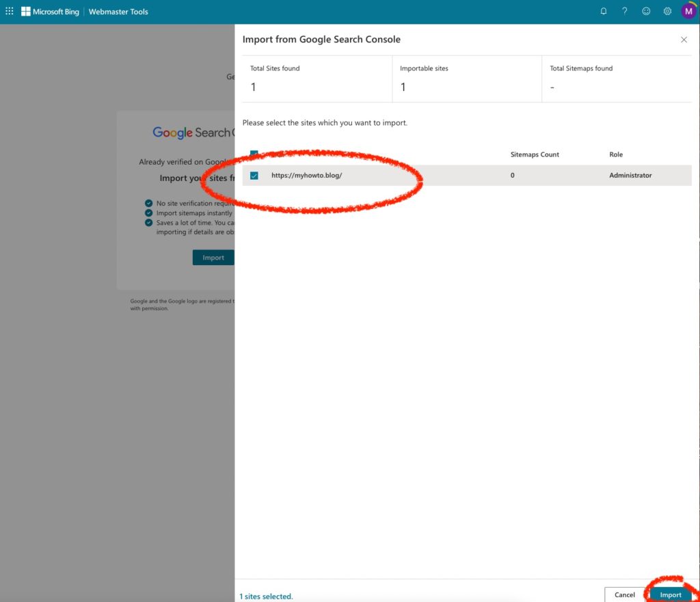Click the Please select the sites instruction text
The width and height of the screenshot is (700, 602).
[x=325, y=123]
